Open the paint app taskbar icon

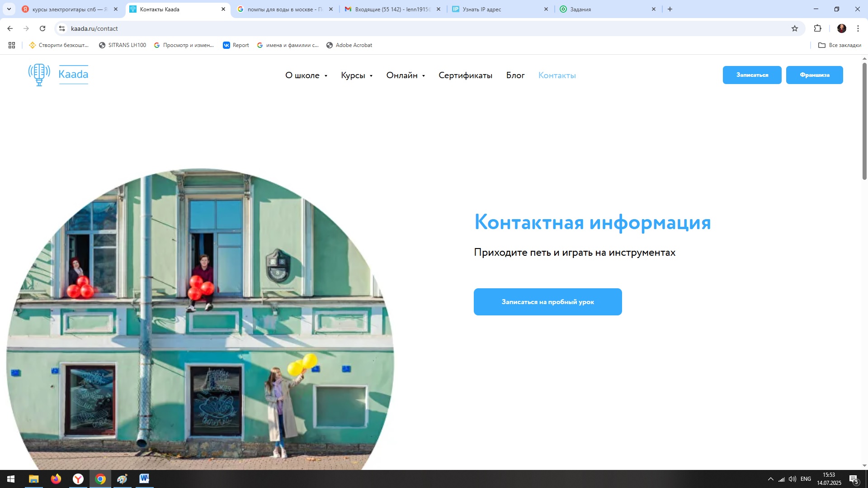click(122, 479)
